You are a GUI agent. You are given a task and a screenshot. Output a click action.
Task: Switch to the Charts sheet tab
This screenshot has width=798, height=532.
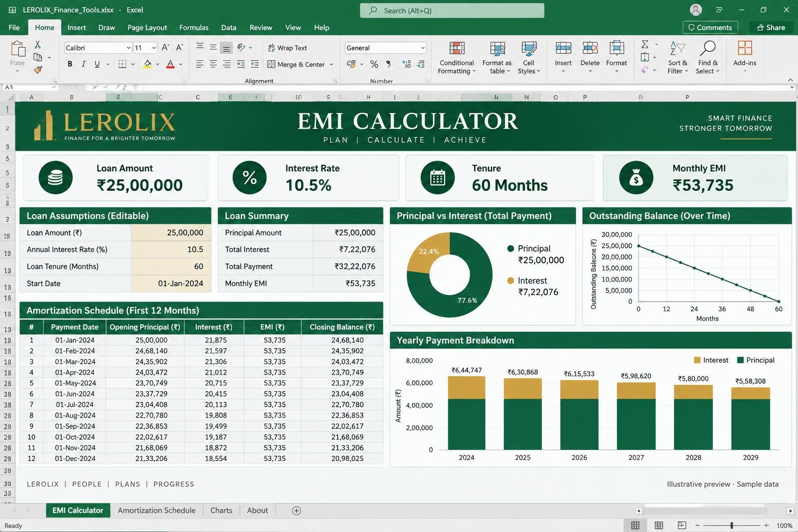click(x=221, y=511)
